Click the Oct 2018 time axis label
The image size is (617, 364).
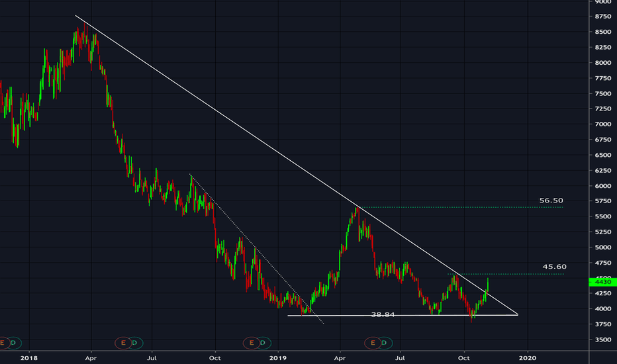215,357
